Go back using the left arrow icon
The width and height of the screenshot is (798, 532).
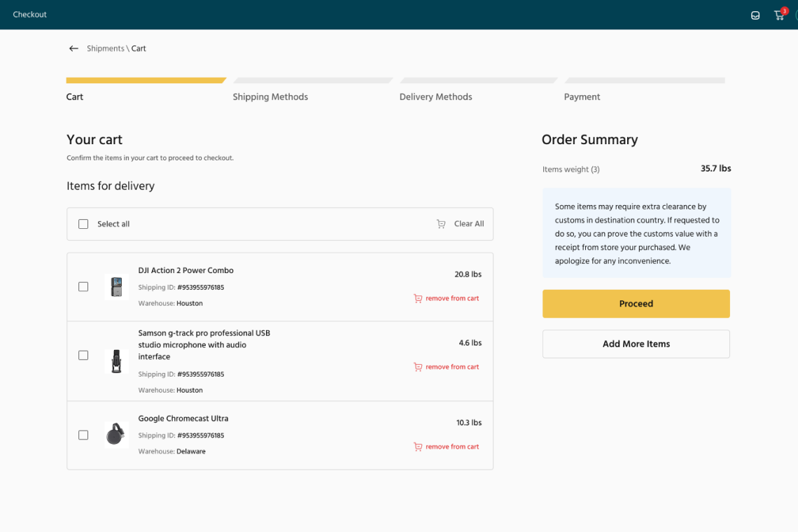click(73, 48)
